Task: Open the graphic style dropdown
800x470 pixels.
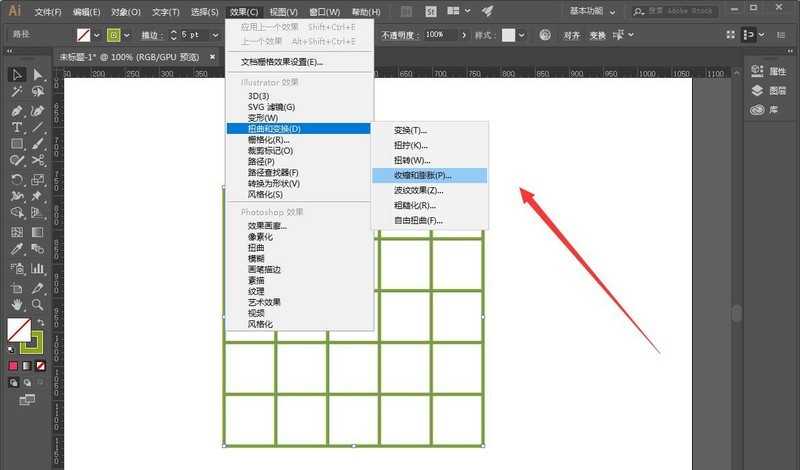Action: (521, 35)
